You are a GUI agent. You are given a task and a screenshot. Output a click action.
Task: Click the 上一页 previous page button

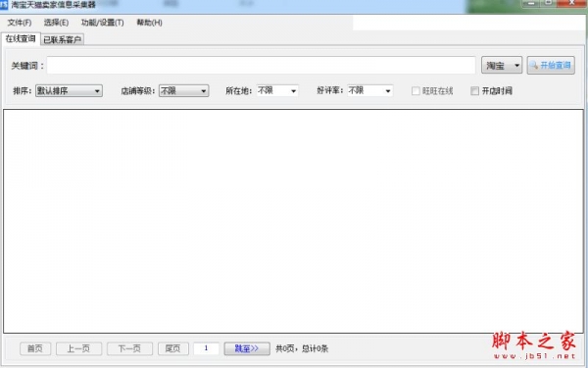click(x=78, y=348)
